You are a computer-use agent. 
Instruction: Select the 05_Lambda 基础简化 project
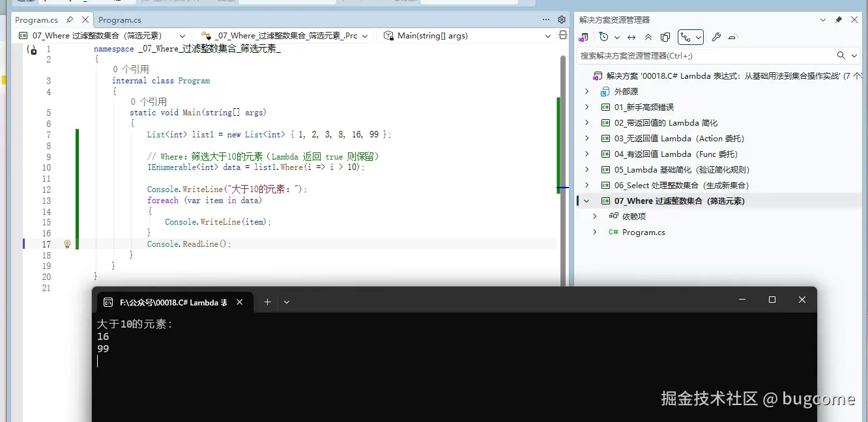tap(682, 170)
